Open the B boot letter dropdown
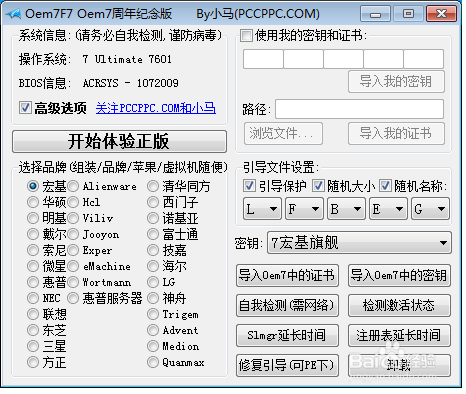 pos(346,209)
